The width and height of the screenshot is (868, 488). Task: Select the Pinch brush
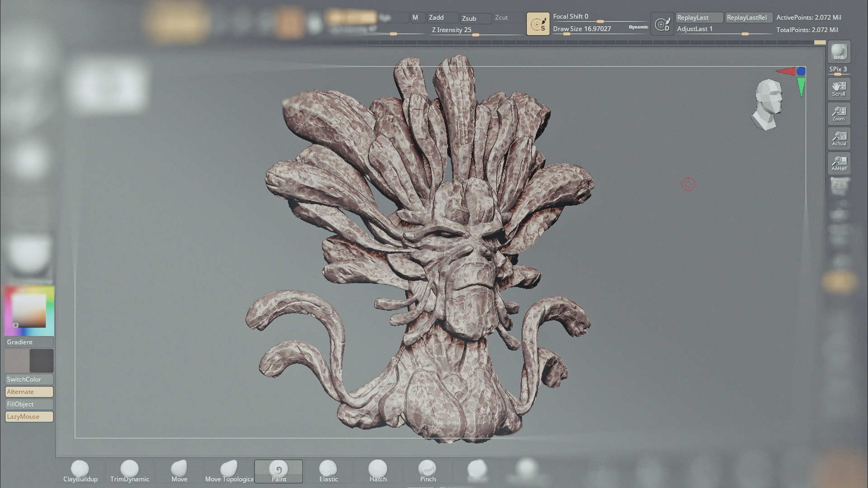pyautogui.click(x=427, y=472)
